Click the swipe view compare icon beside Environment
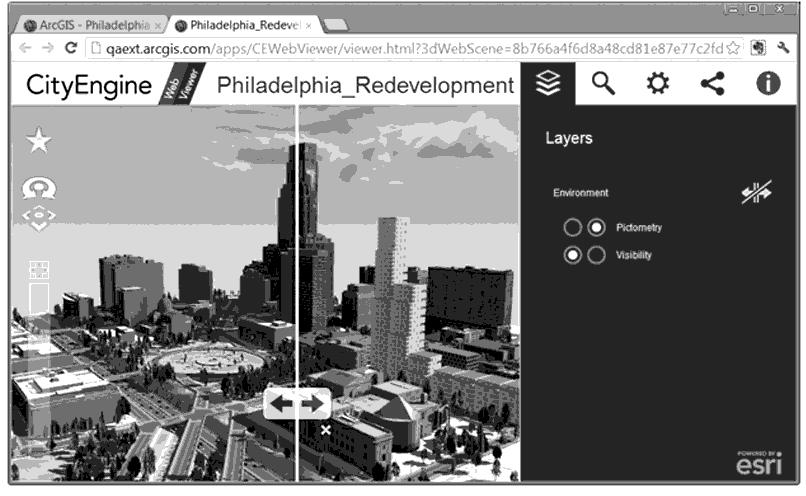This screenshot has height=496, width=806. pos(756,193)
